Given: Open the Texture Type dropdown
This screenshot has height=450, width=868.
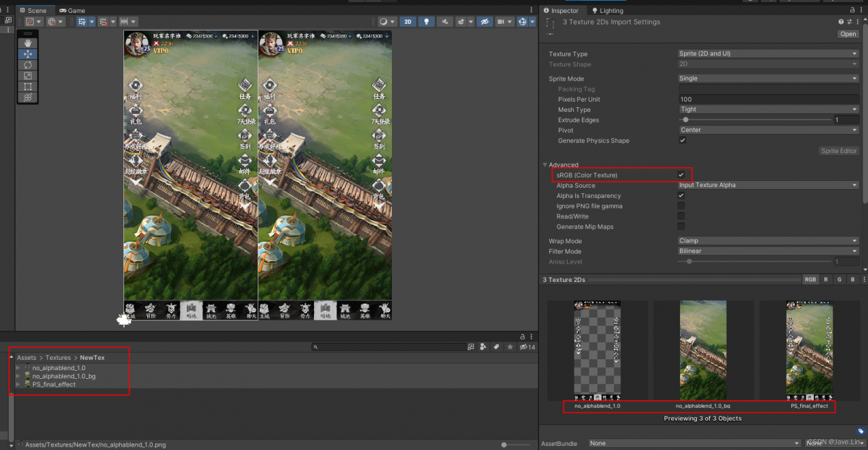Looking at the screenshot, I should tap(769, 54).
